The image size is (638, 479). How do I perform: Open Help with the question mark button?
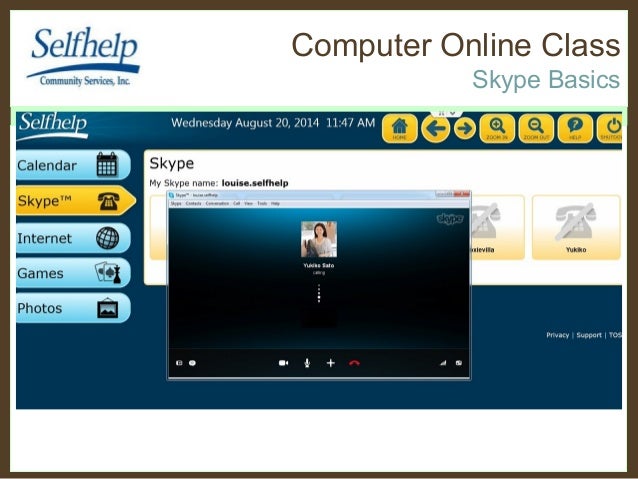click(575, 129)
